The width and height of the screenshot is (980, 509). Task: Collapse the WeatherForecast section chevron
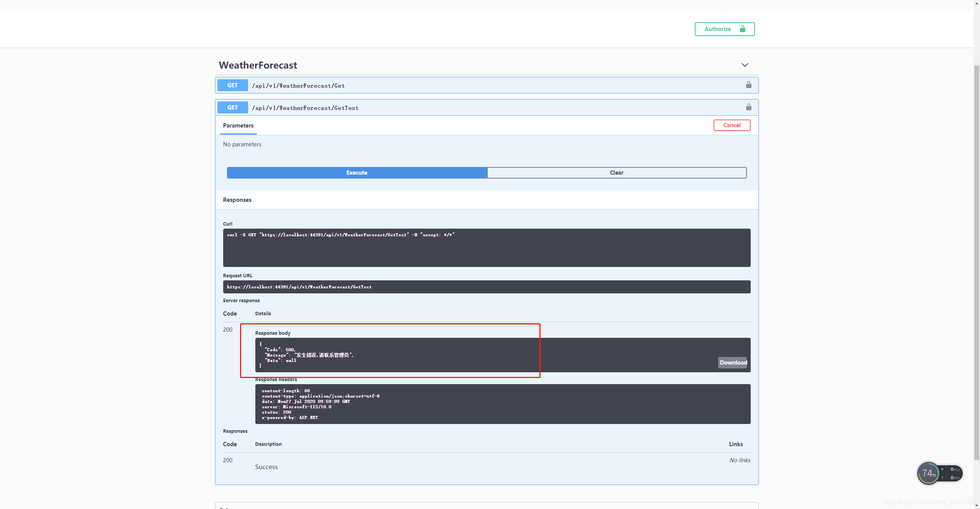(745, 65)
